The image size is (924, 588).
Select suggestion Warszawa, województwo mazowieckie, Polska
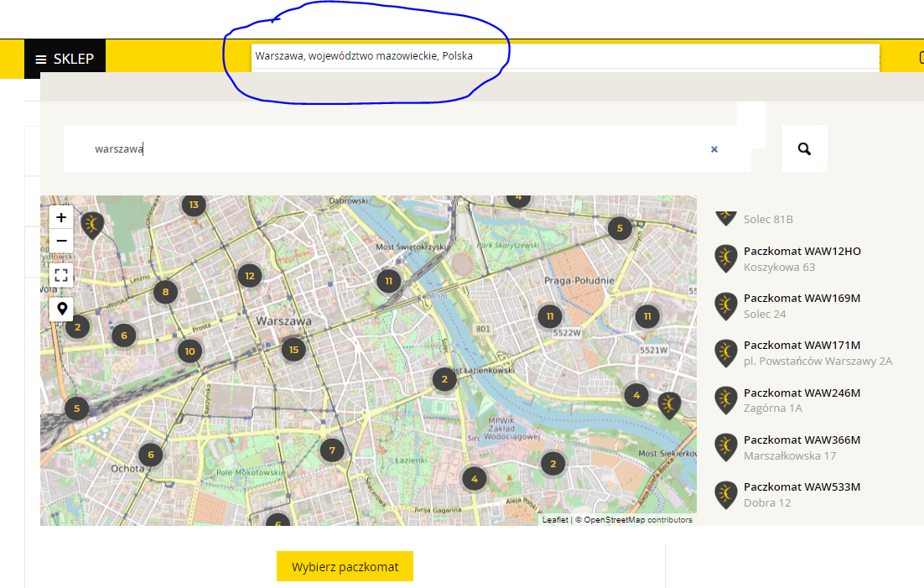(x=364, y=56)
